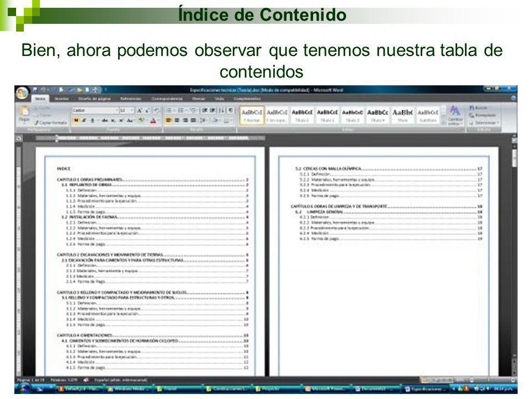This screenshot has width=532, height=399.
Task: Shrink font size with the small A icon
Action: (x=147, y=111)
